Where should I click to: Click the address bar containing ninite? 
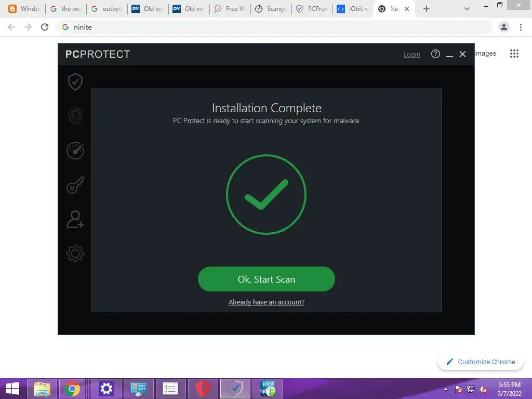[274, 27]
